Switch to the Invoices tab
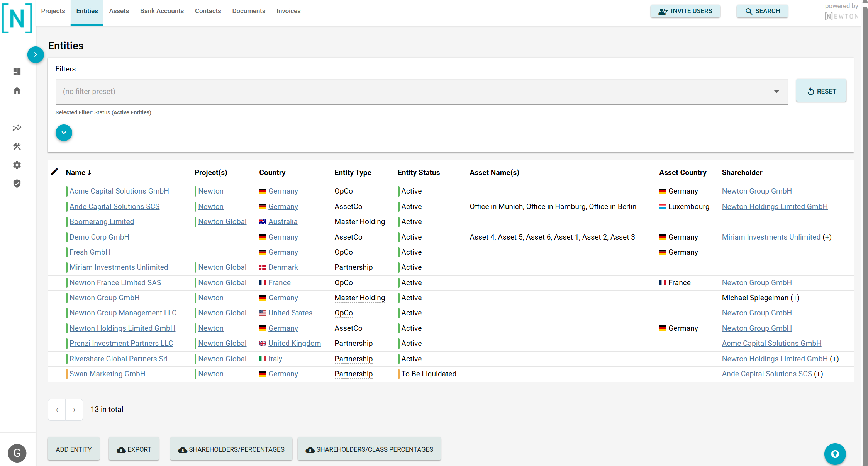 pos(288,11)
